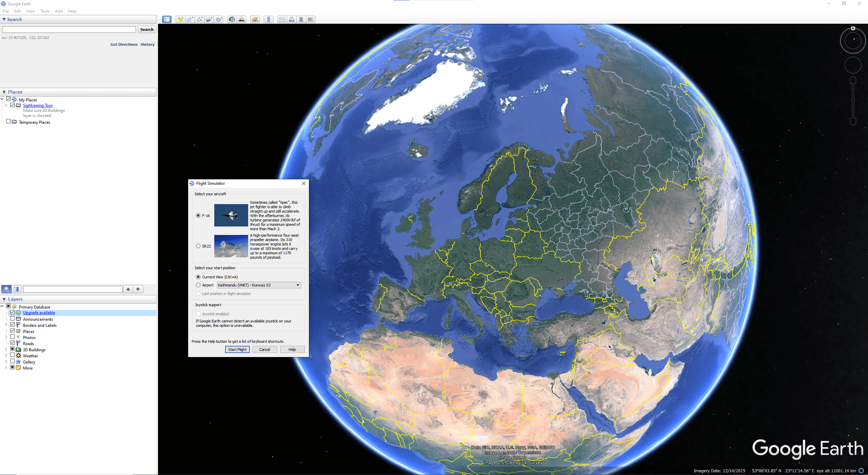Enable the Weather layer checkbox
The image size is (868, 475).
click(x=13, y=355)
